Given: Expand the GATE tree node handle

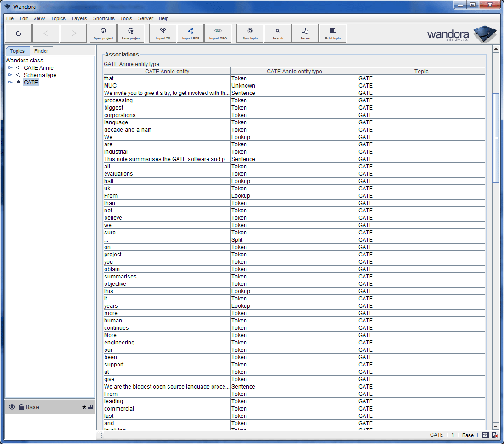Looking at the screenshot, I should 10,83.
